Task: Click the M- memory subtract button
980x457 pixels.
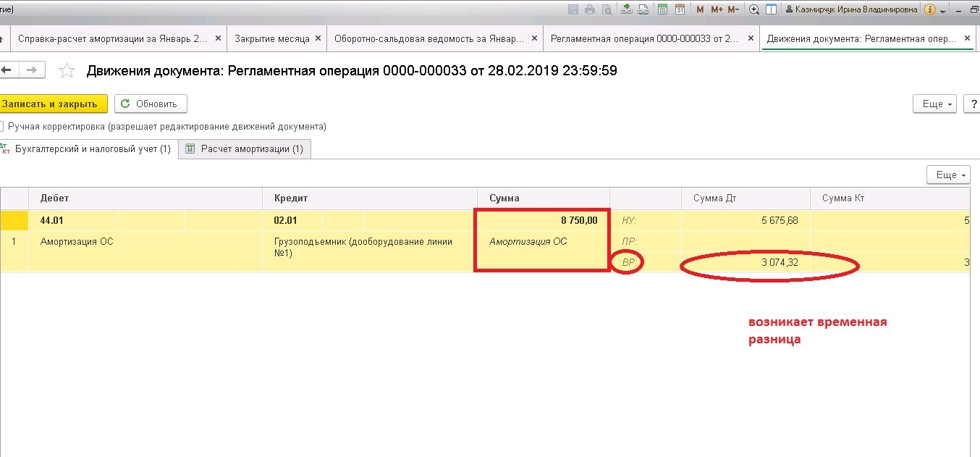Action: pyautogui.click(x=733, y=9)
